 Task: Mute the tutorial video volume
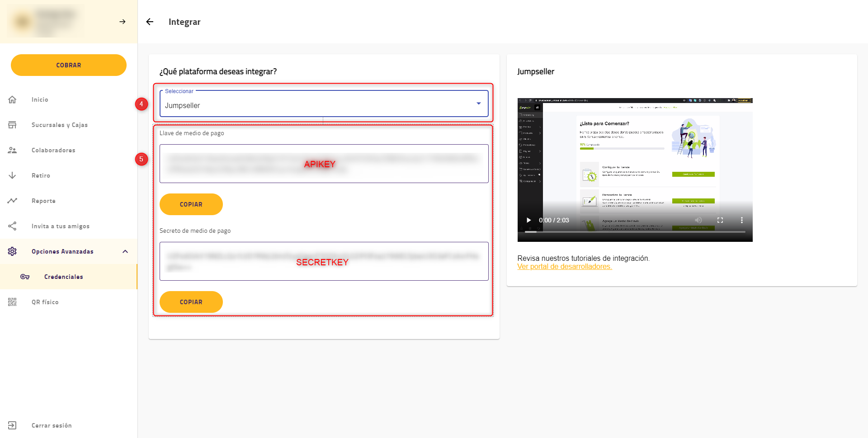pyautogui.click(x=698, y=220)
